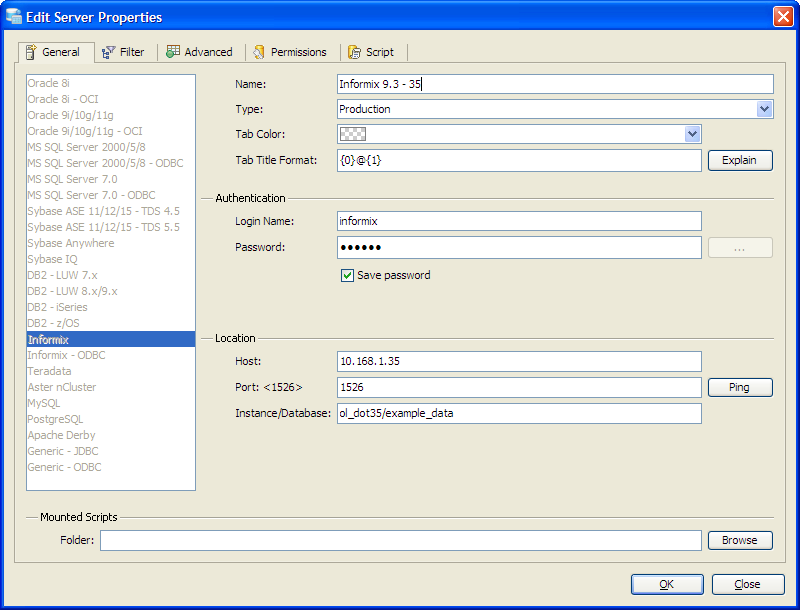800x610 pixels.
Task: Toggle the Save password checkbox
Action: click(x=347, y=275)
